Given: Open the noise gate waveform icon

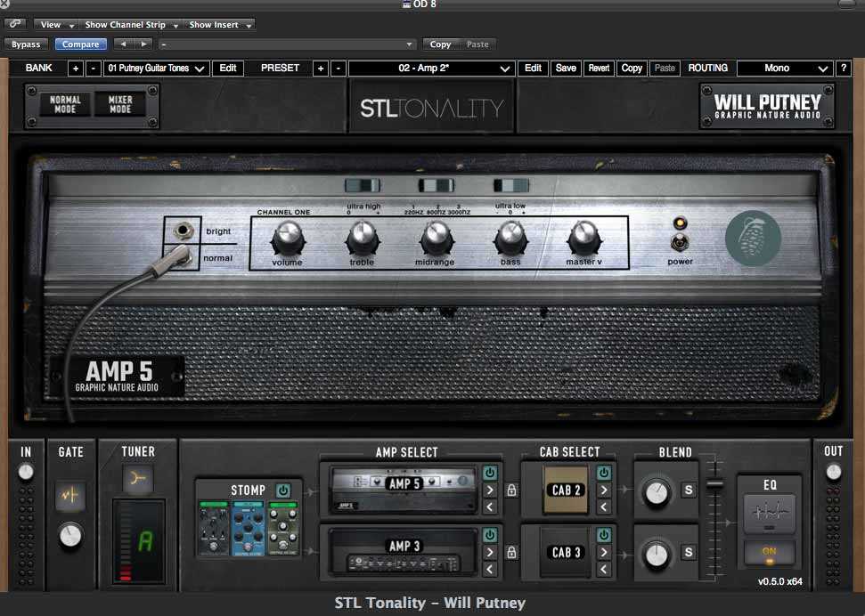Looking at the screenshot, I should (x=70, y=496).
